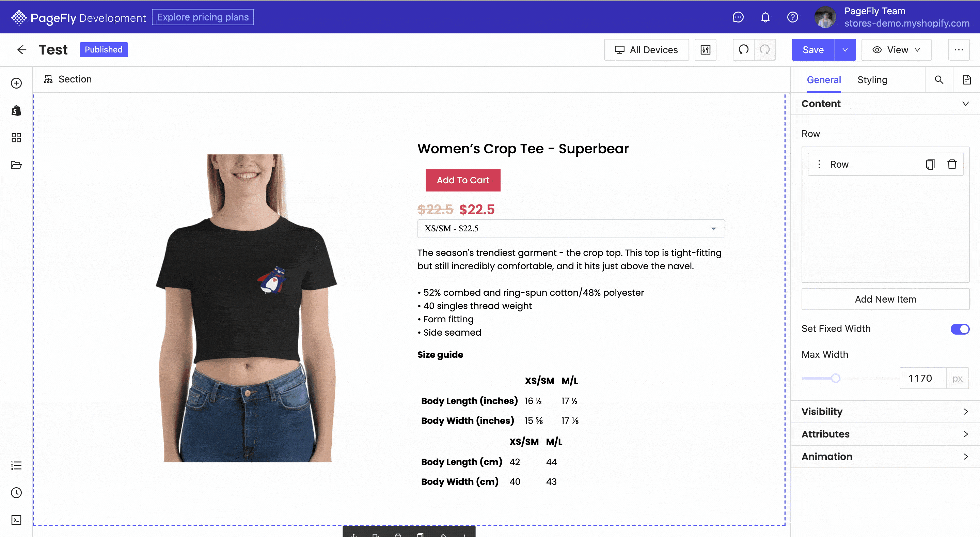Toggle the Set Fixed Width switch
Image resolution: width=980 pixels, height=537 pixels.
959,329
